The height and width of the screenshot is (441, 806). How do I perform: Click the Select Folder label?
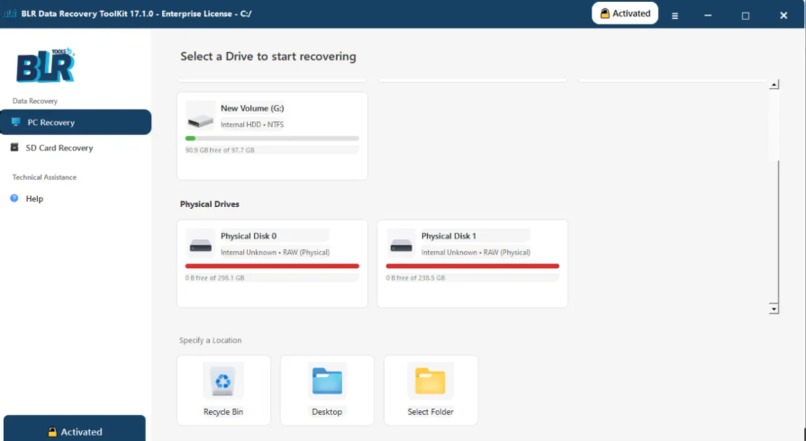(431, 412)
